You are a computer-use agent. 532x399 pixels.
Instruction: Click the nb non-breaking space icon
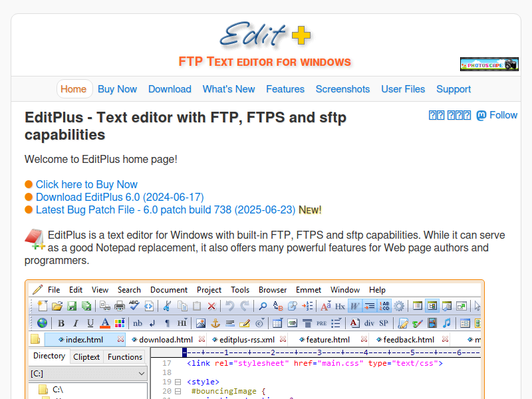tap(138, 323)
